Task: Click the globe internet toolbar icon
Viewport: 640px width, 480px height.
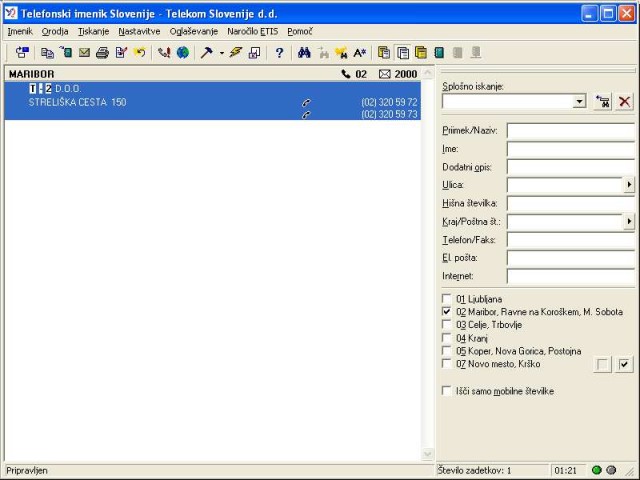Action: click(x=182, y=52)
